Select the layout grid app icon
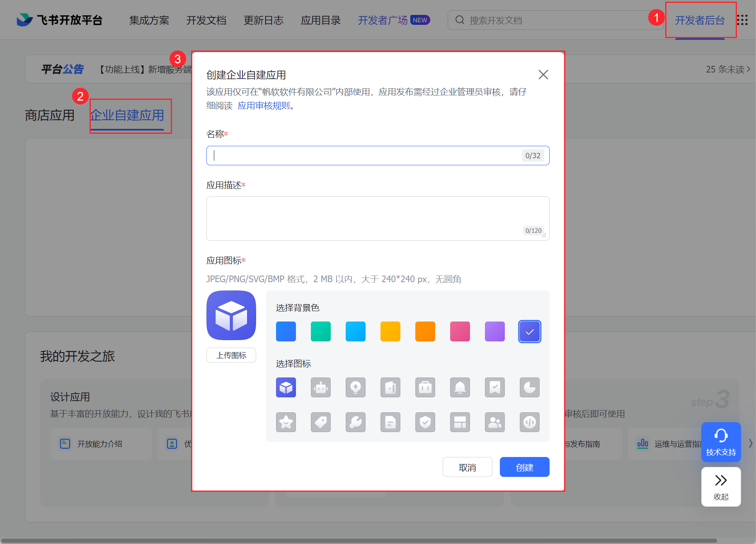 [x=460, y=422]
